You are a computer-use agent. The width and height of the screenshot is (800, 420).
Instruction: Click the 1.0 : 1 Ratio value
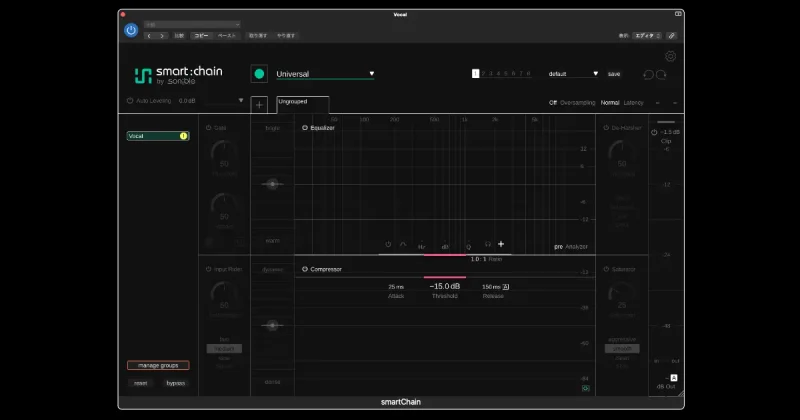point(479,259)
